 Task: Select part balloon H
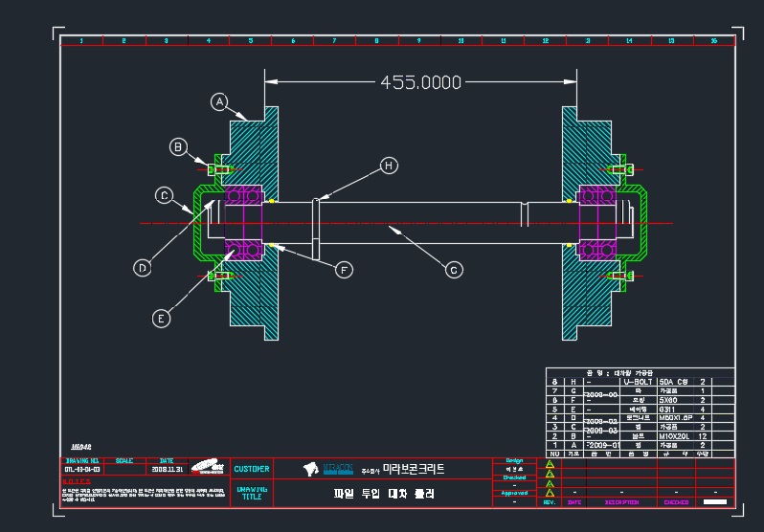(x=389, y=166)
